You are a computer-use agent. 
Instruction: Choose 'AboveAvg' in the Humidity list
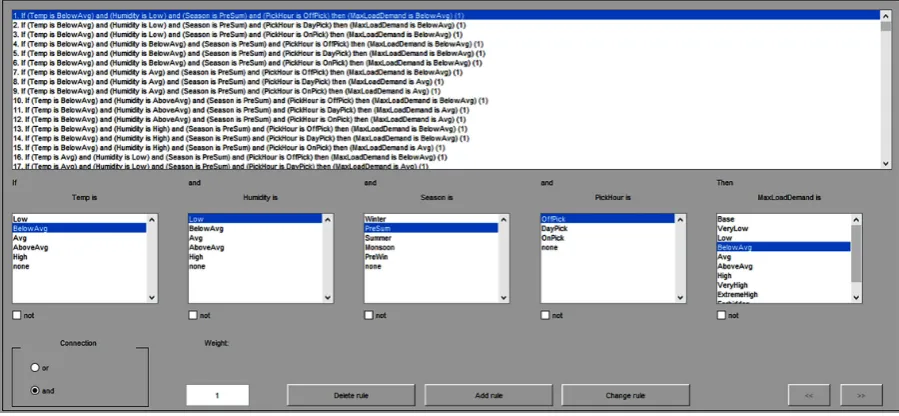tap(256, 248)
